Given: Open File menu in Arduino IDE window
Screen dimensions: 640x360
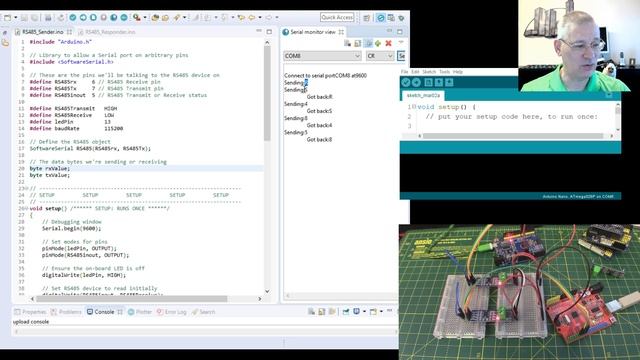Looking at the screenshot, I should [x=404, y=72].
